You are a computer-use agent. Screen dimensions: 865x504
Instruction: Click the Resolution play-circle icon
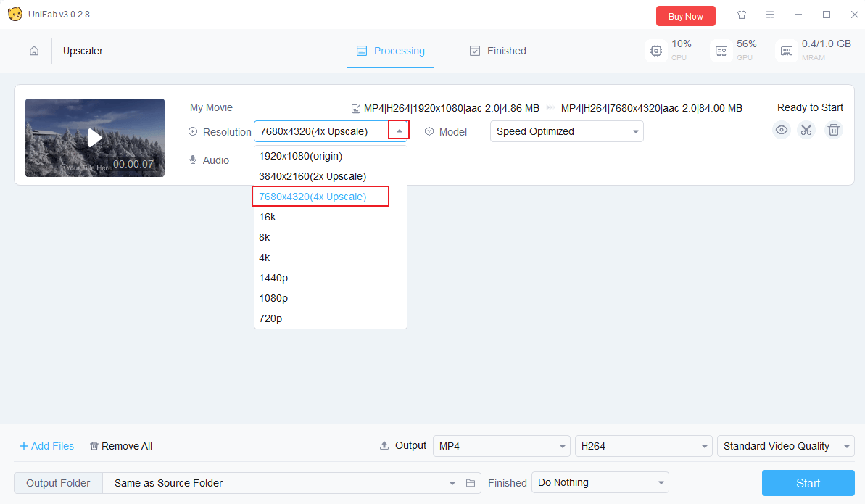193,131
